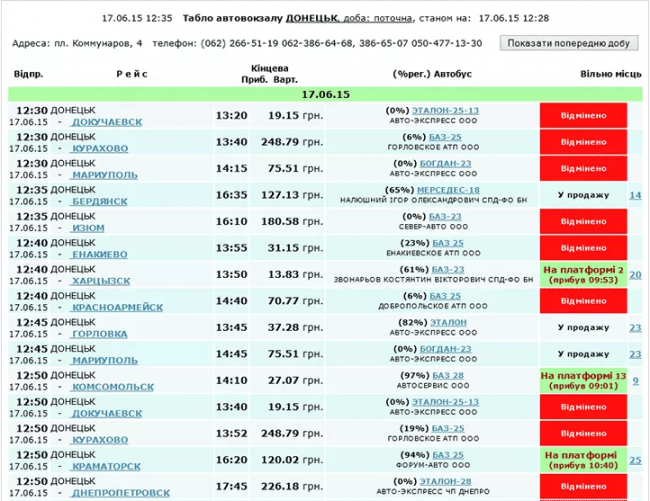Select 14 free seats for Бердянск
Viewport: 650px width, 501px height.
(635, 195)
